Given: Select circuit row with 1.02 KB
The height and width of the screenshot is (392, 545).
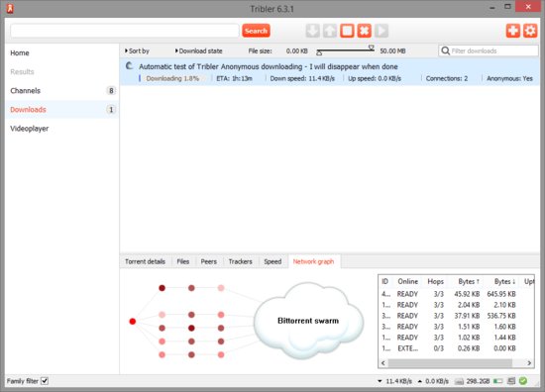Looking at the screenshot, I should coord(456,338).
